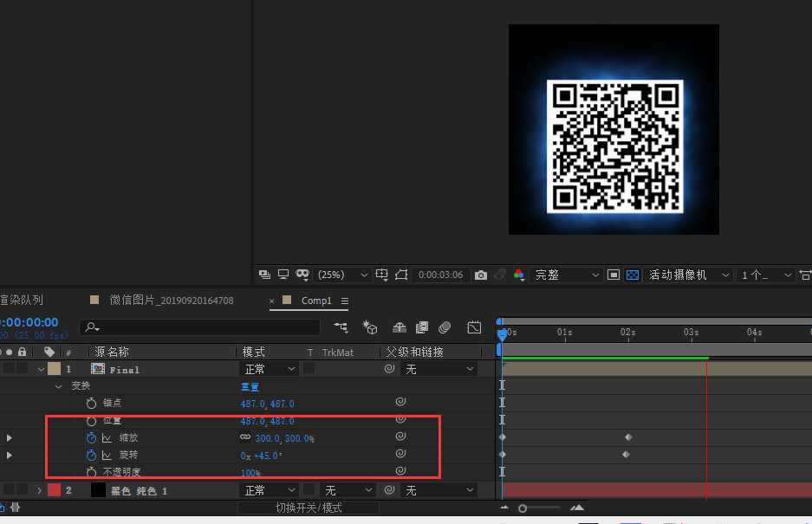The height and width of the screenshot is (524, 812).
Task: Switch to the render queue tab
Action: 22,300
